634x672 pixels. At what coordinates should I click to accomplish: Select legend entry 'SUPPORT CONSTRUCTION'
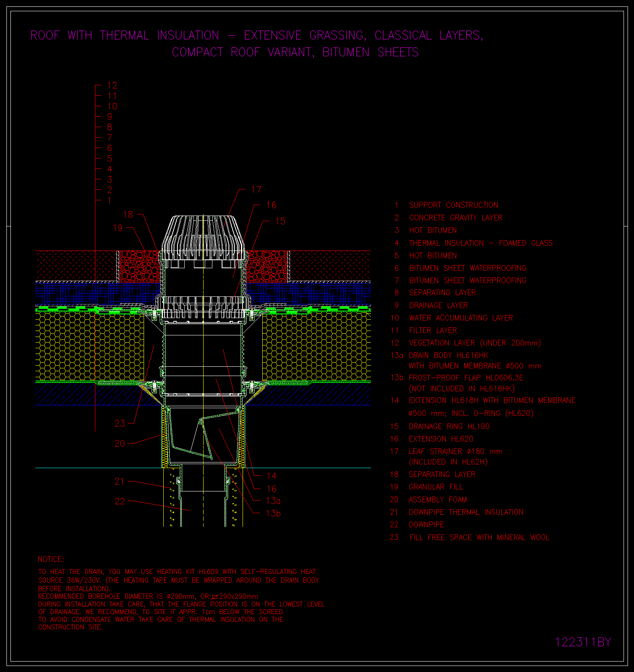click(453, 205)
